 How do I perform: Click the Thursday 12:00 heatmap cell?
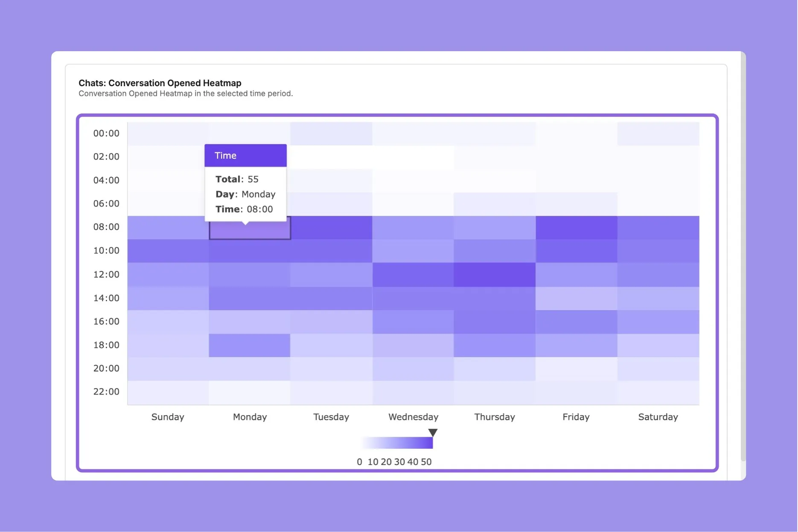(x=495, y=275)
